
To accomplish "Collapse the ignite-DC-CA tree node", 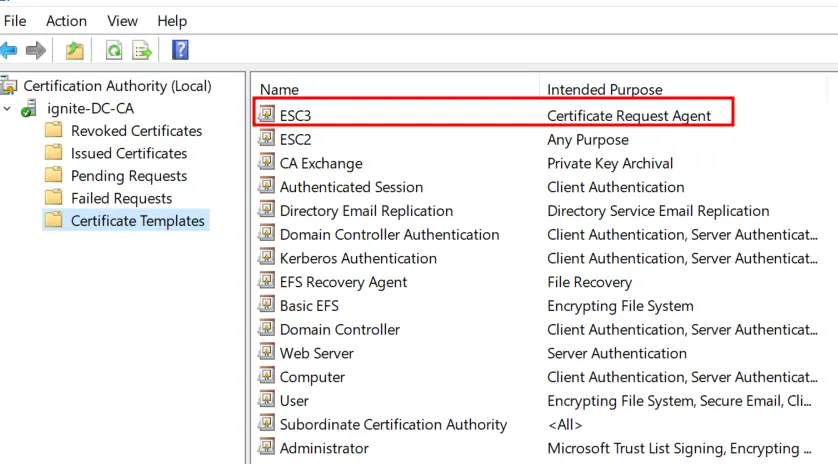I will (x=8, y=109).
